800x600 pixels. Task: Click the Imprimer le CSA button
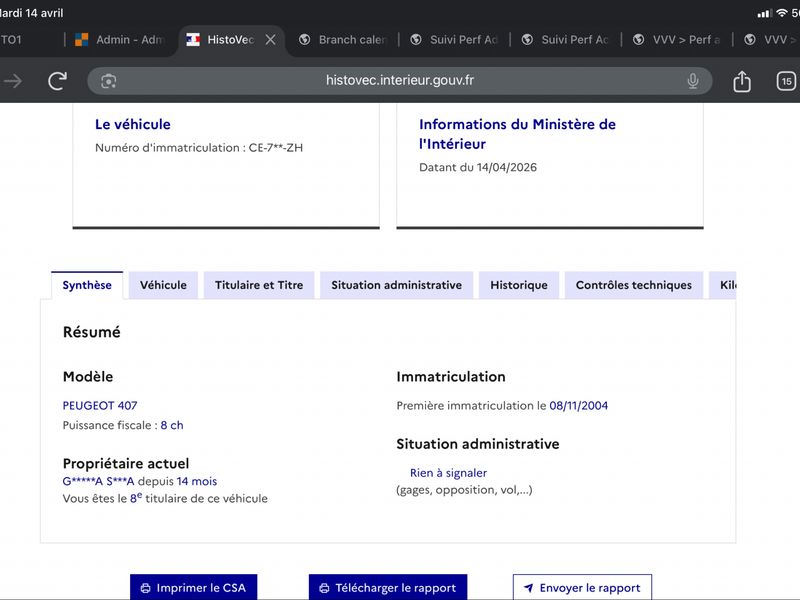coord(193,587)
